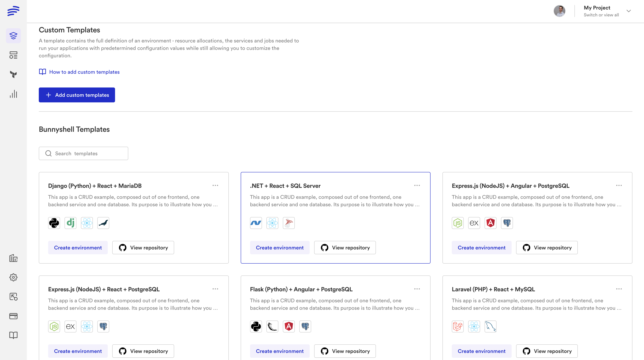Open three-dot menu on .NET SQL Server card

(x=417, y=186)
